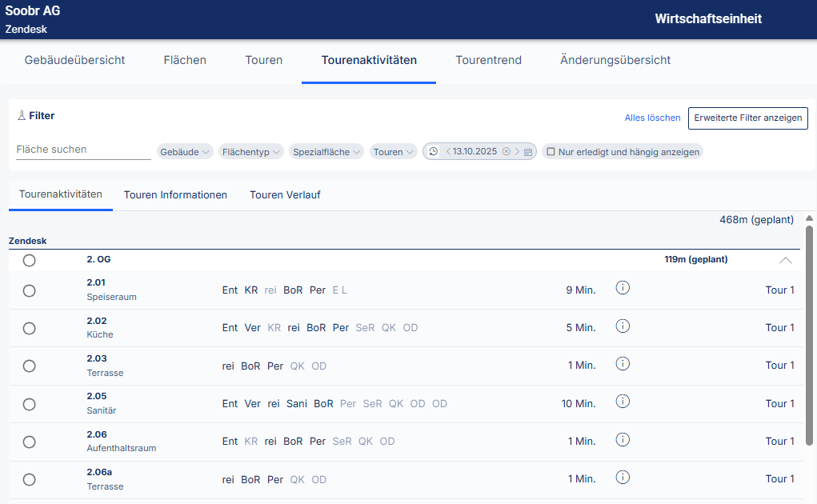Click the history clock icon in date filter

(434, 151)
